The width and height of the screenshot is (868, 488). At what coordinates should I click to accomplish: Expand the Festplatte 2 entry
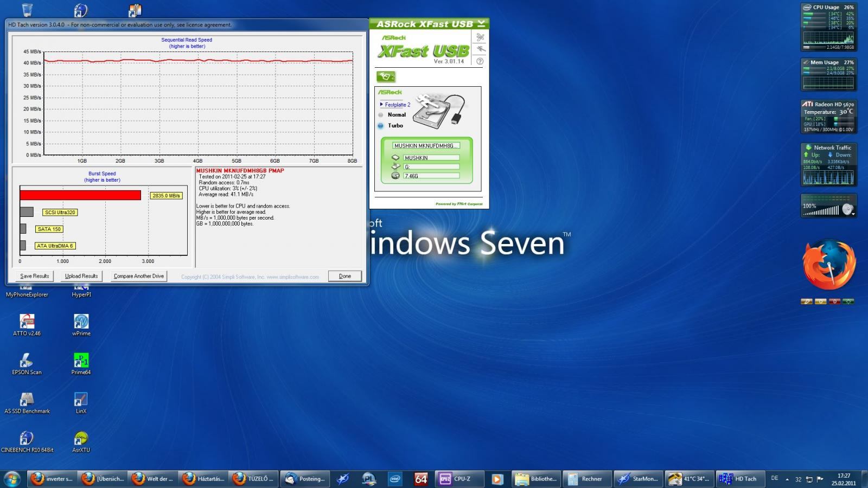(x=394, y=105)
